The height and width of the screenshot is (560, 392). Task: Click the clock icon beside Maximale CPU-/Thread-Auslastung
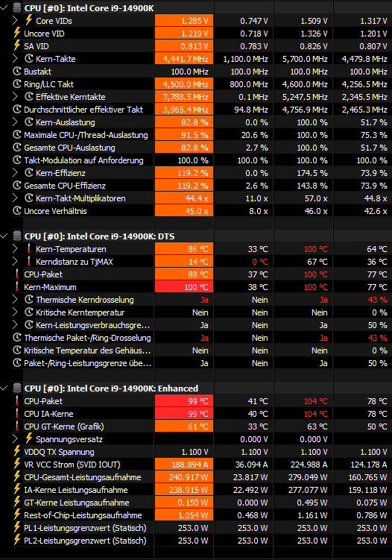point(17,135)
